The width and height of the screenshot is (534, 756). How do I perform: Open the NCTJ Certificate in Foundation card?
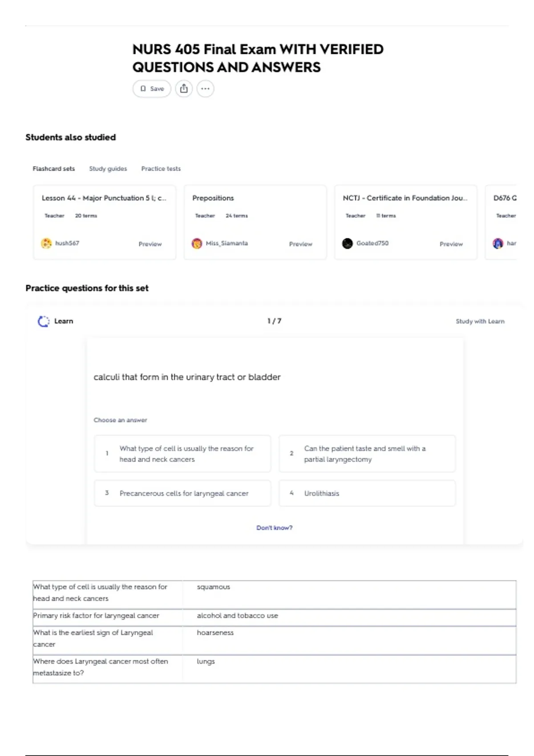click(405, 222)
